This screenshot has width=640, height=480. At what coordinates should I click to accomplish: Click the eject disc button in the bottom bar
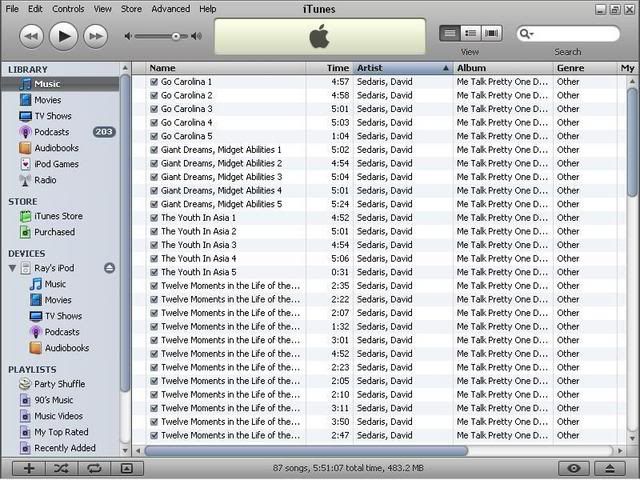610,468
